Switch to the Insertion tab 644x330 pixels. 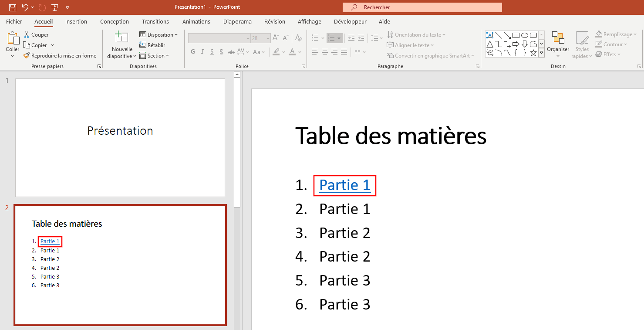(76, 21)
